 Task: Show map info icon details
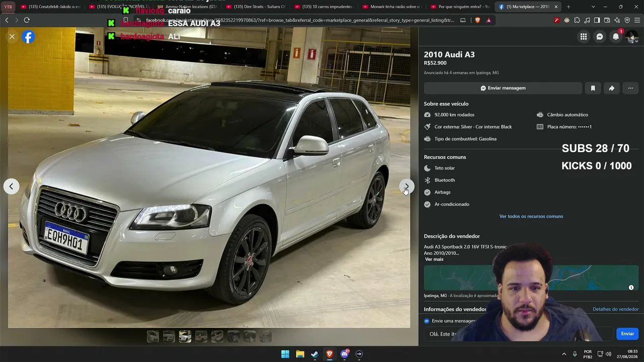click(631, 288)
